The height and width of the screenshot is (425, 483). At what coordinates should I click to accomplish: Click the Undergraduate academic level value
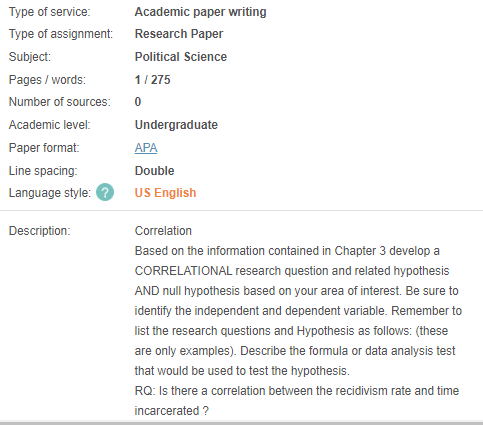[x=176, y=125]
